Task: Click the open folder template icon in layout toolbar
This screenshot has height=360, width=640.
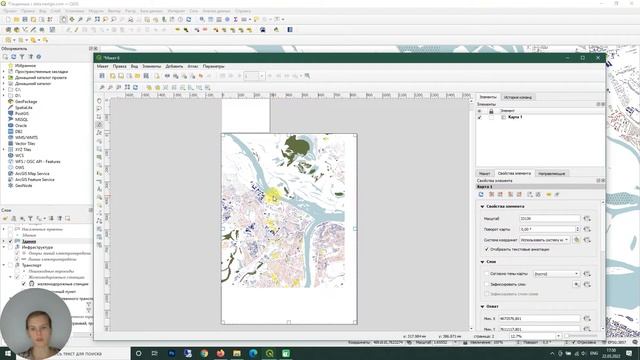Action: click(138, 76)
